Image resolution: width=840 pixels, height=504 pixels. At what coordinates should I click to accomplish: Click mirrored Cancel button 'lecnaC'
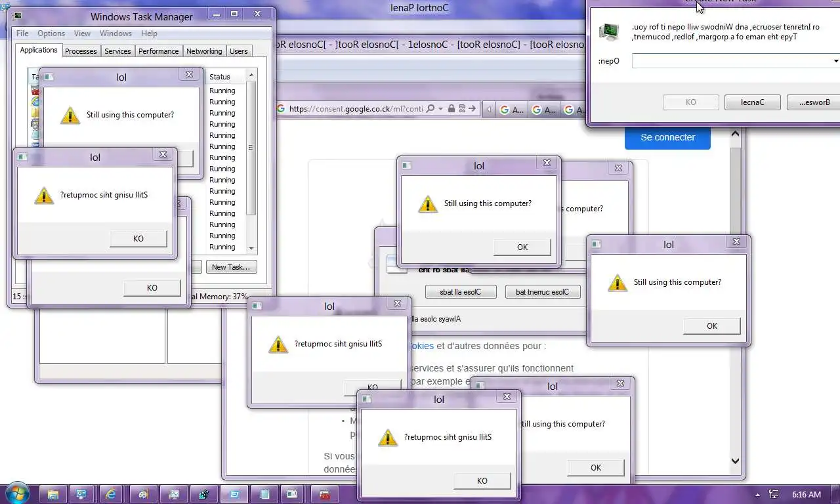(x=753, y=102)
